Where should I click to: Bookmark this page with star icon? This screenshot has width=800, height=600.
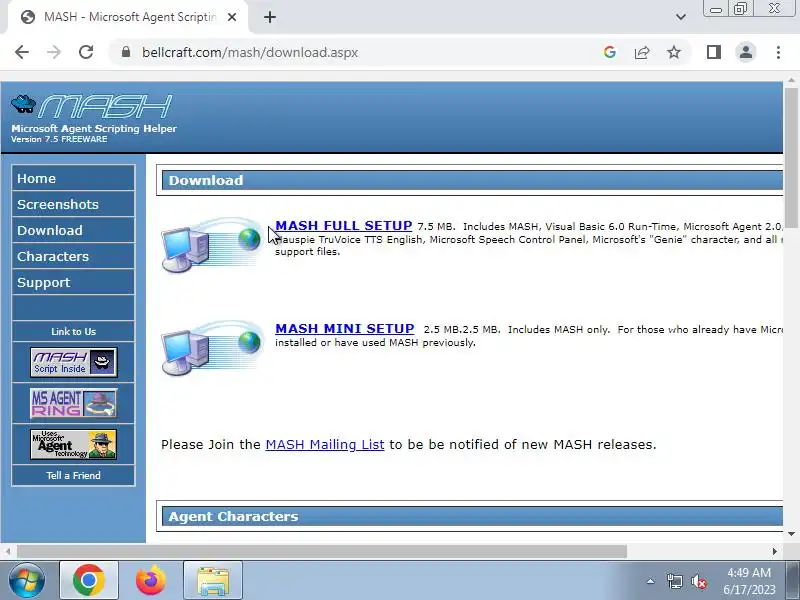coord(674,52)
